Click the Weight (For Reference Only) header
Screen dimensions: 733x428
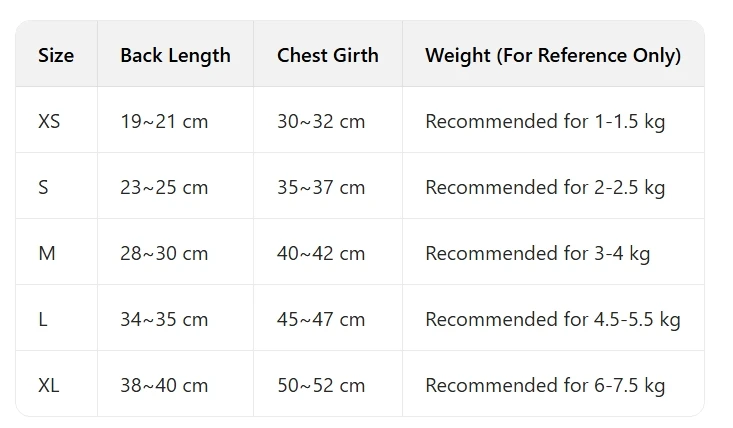[553, 55]
